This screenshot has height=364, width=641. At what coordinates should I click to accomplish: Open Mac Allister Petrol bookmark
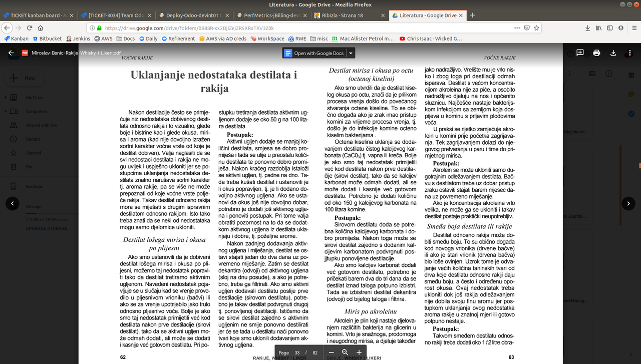363,39
